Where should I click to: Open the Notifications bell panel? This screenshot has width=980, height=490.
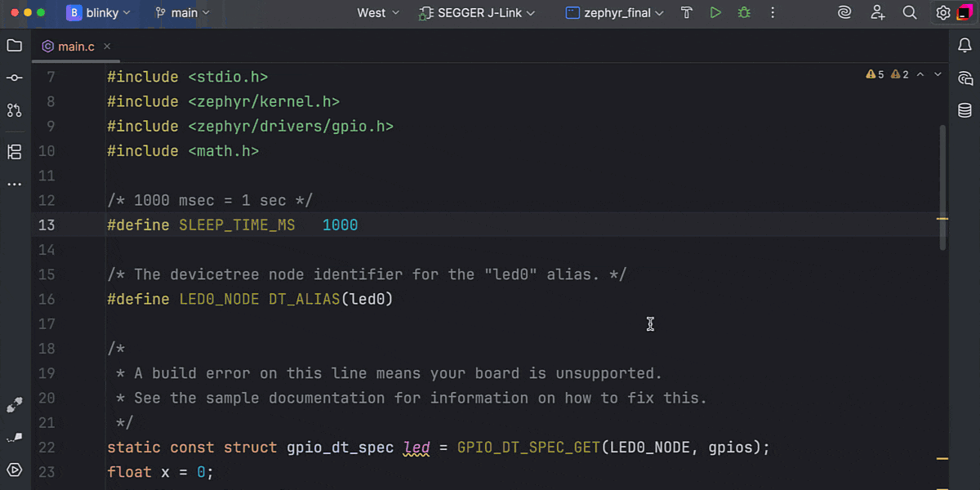pos(964,46)
